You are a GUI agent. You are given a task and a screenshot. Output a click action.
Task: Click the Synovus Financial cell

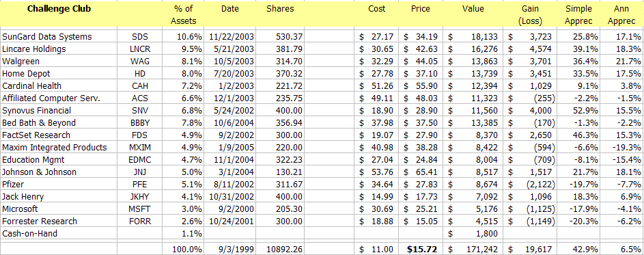(59, 110)
